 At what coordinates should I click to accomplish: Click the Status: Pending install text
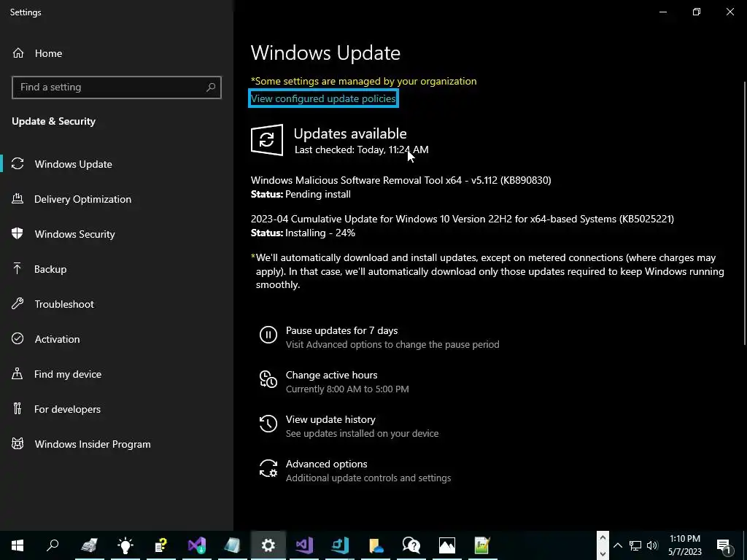pos(301,194)
